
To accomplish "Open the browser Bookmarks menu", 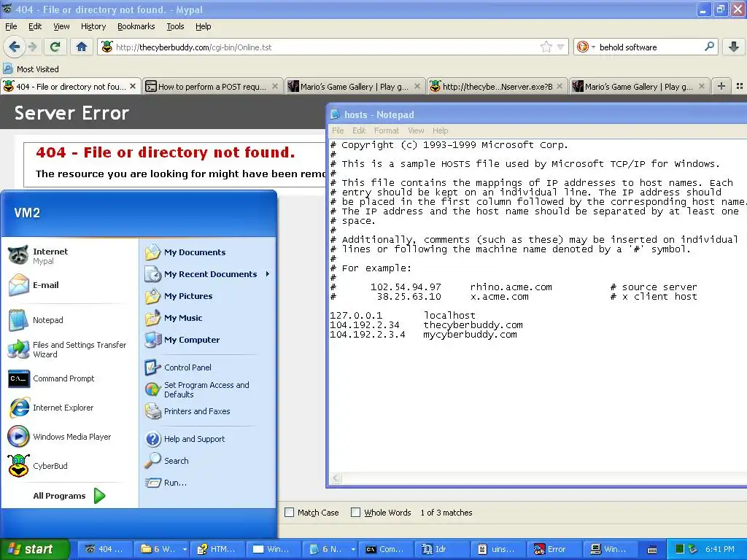I will point(136,26).
